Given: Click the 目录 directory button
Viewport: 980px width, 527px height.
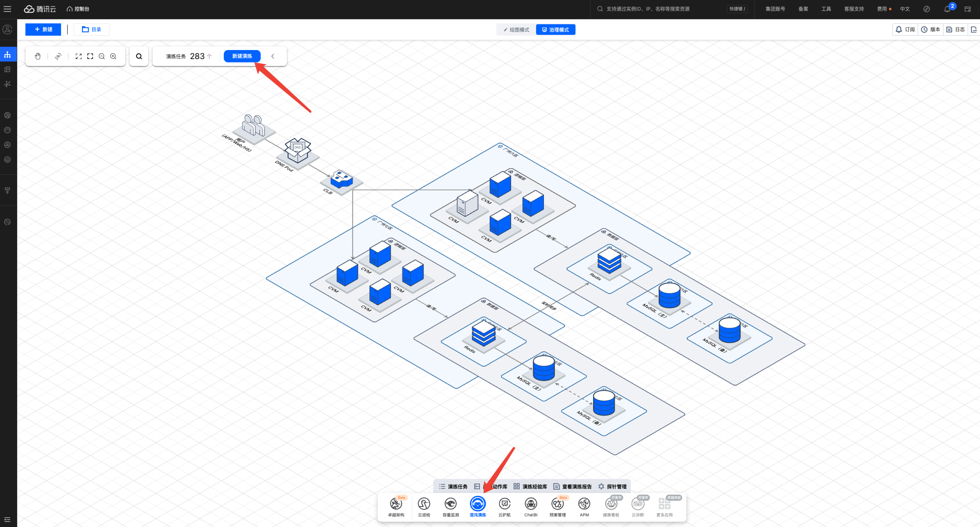Looking at the screenshot, I should (91, 29).
